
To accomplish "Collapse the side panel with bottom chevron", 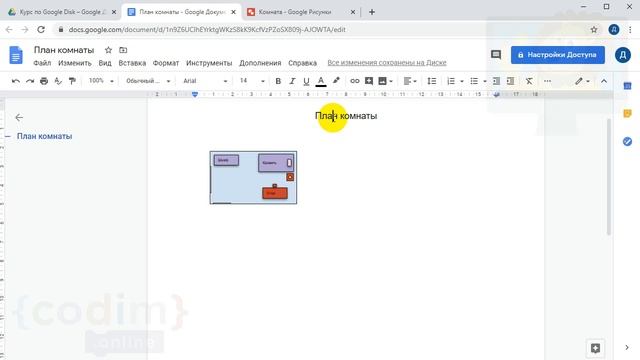I will (x=627, y=348).
